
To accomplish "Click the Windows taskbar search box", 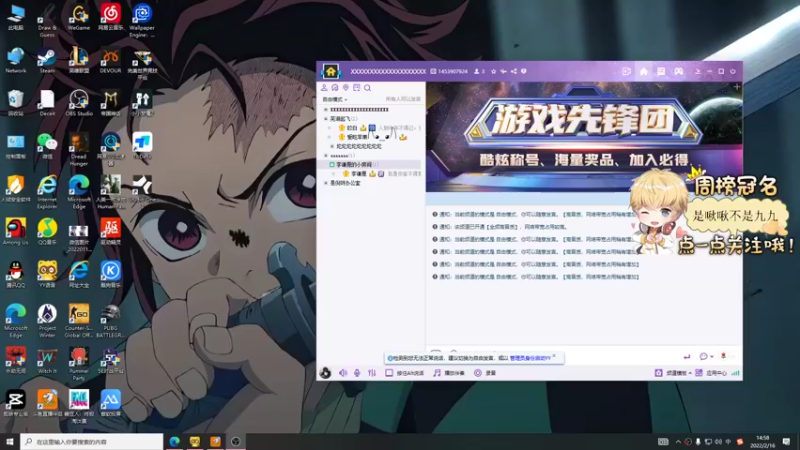I will tap(92, 442).
